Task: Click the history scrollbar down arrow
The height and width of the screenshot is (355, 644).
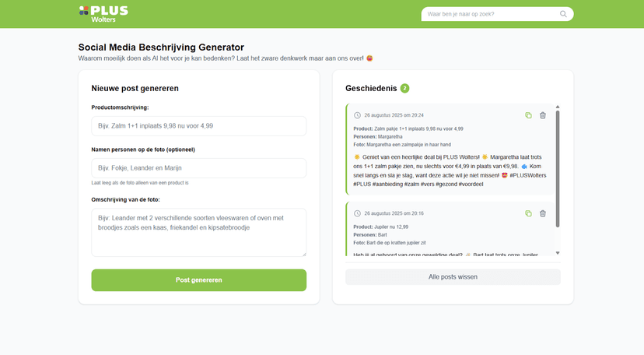Action: [x=558, y=253]
